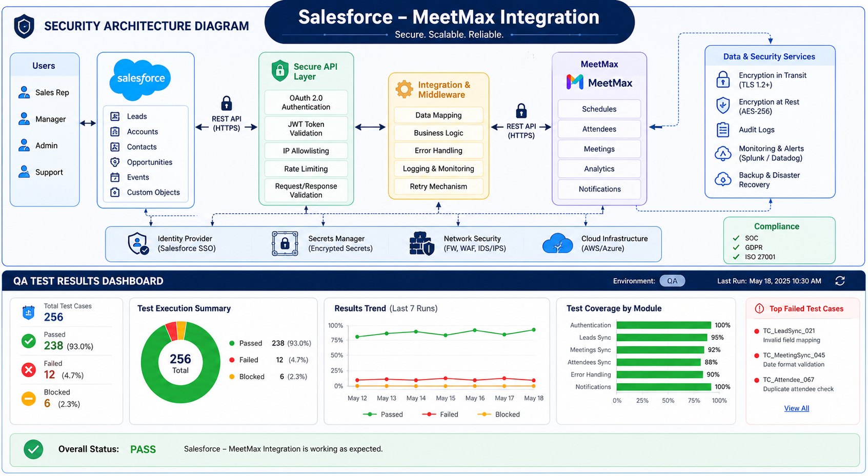Image resolution: width=868 pixels, height=476 pixels.
Task: Click the ISO 27001 compliance checkmark
Action: point(736,257)
